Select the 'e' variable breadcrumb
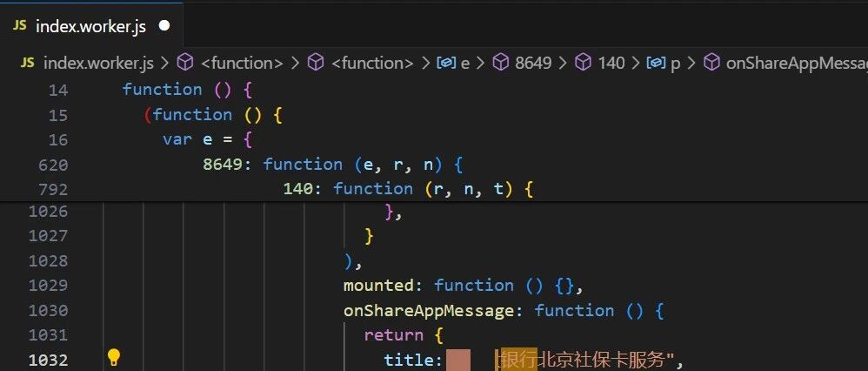Screen dimensions: 868x371 click(465, 64)
